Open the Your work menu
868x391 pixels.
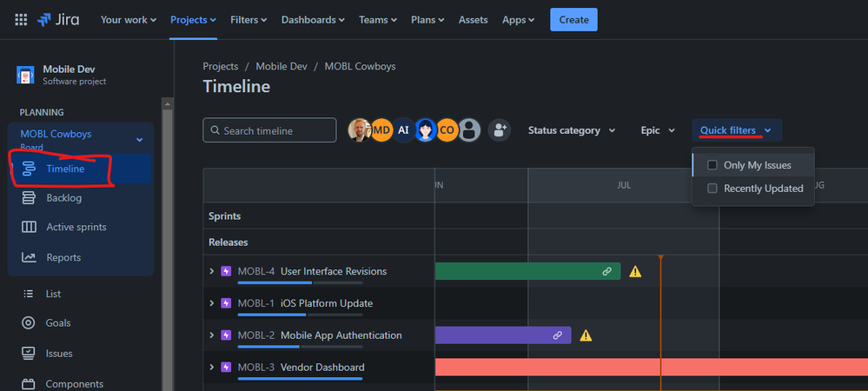point(129,20)
